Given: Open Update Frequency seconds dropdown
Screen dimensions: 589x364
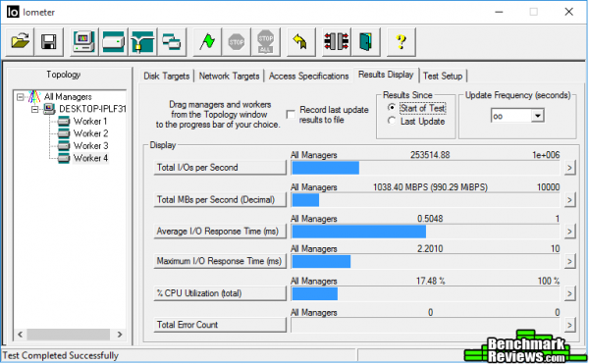Looking at the screenshot, I should pyautogui.click(x=538, y=116).
